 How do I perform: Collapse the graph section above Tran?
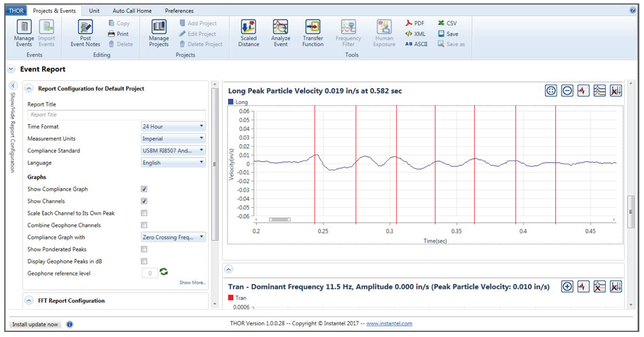pyautogui.click(x=229, y=269)
